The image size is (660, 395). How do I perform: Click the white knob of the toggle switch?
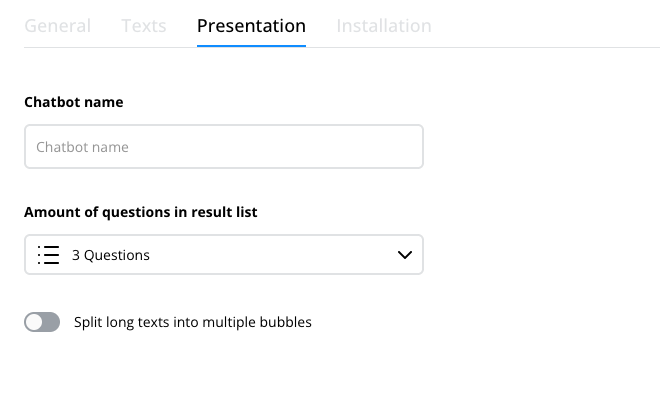[34, 322]
